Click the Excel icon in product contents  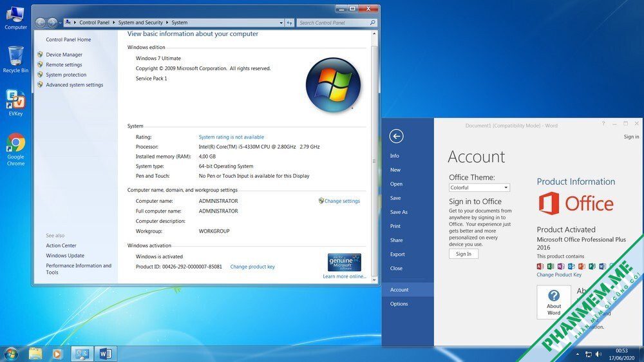click(x=551, y=266)
